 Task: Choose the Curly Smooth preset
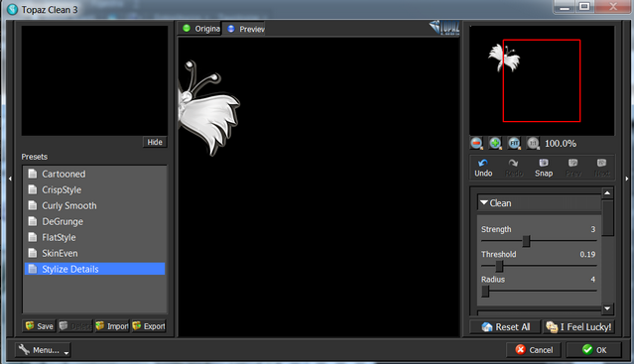[x=94, y=205]
